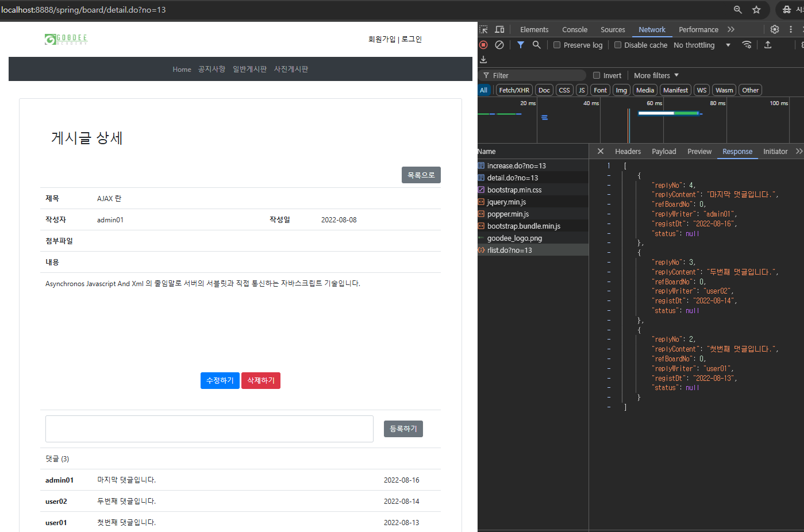View the request Headers tab
This screenshot has width=804, height=532.
click(628, 151)
